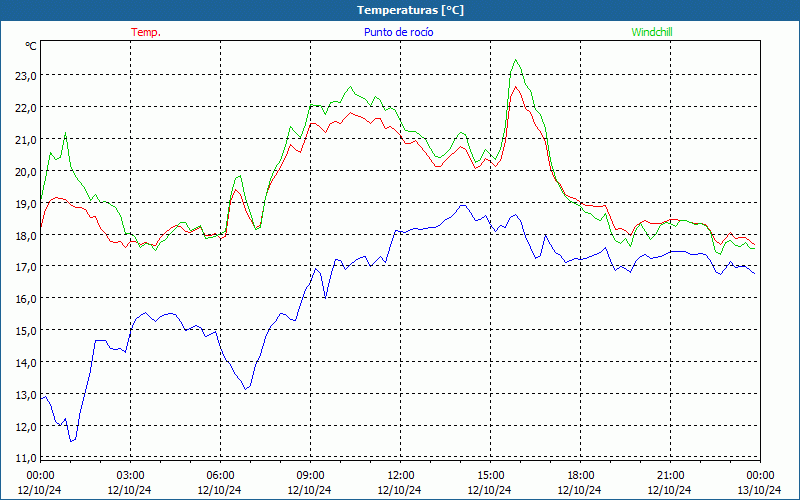Screen dimensions: 800x500
Task: Click the 12,0 y-axis value
Action: click(x=26, y=427)
